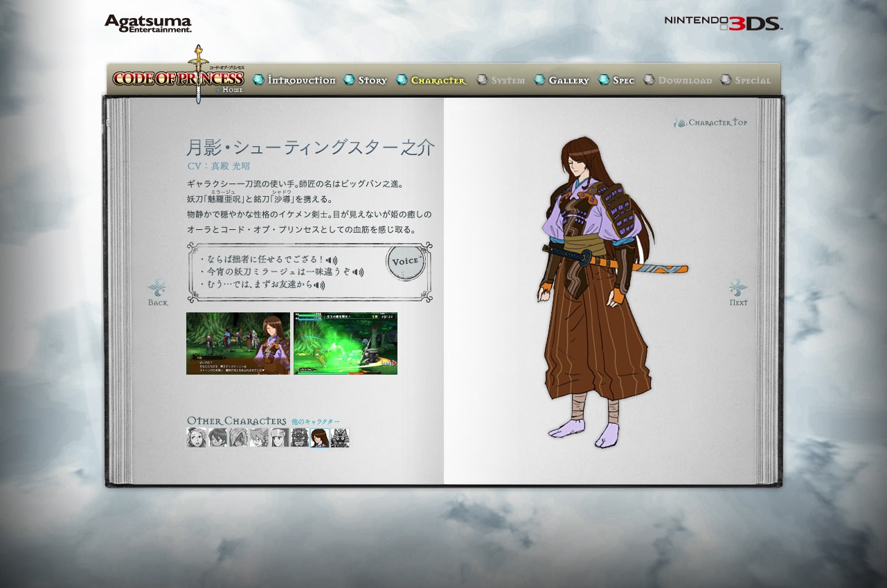Go to the Next character

point(738,293)
